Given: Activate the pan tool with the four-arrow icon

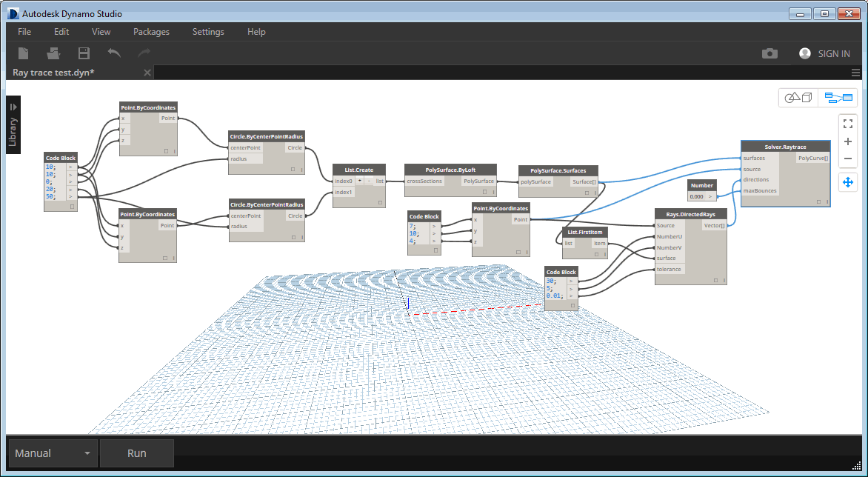Looking at the screenshot, I should tap(847, 181).
